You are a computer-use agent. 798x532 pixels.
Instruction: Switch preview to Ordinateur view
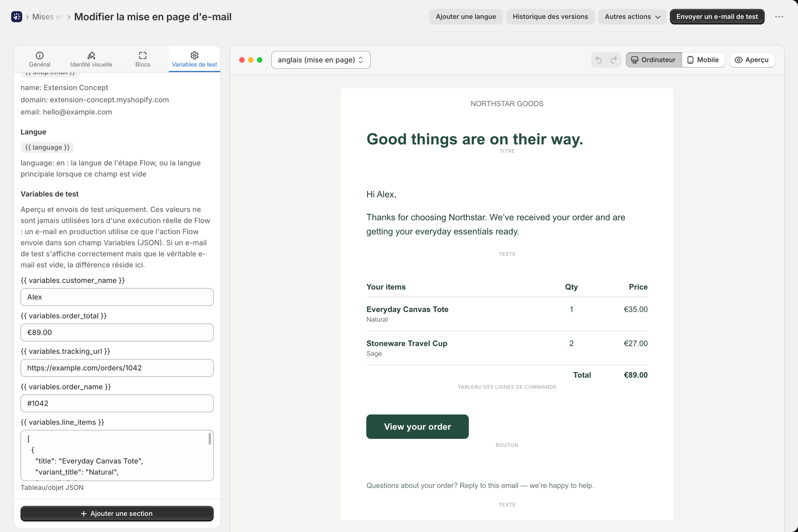[654, 60]
